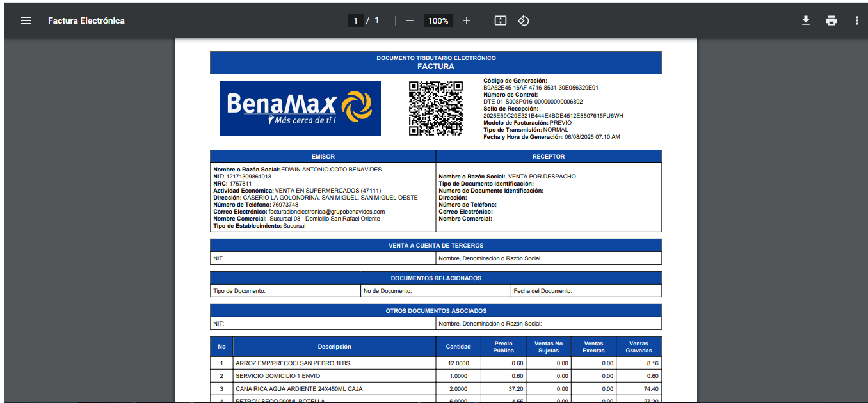868x403 pixels.
Task: Click the Descripción column header
Action: [334, 347]
